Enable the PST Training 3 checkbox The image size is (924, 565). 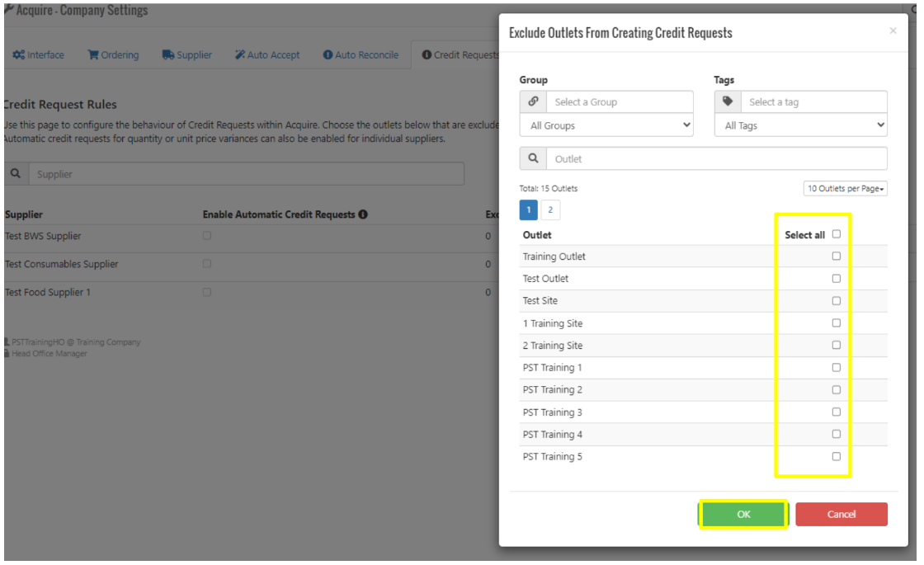[x=836, y=412]
